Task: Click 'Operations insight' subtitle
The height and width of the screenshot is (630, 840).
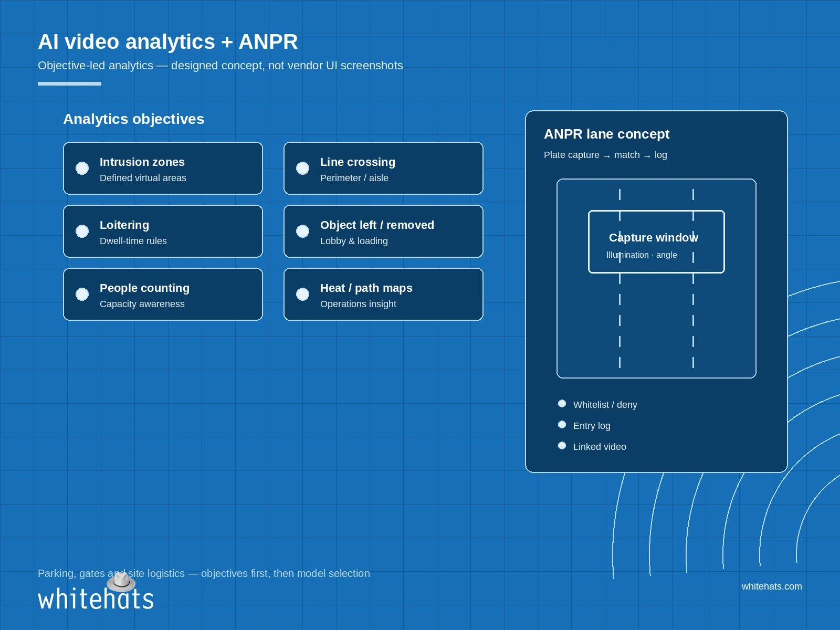Action: (358, 304)
